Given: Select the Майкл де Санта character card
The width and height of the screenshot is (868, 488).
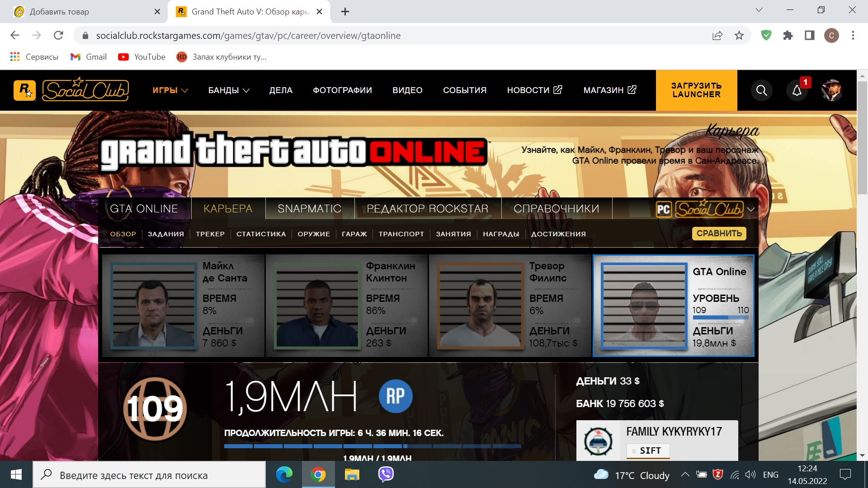Looking at the screenshot, I should (183, 305).
